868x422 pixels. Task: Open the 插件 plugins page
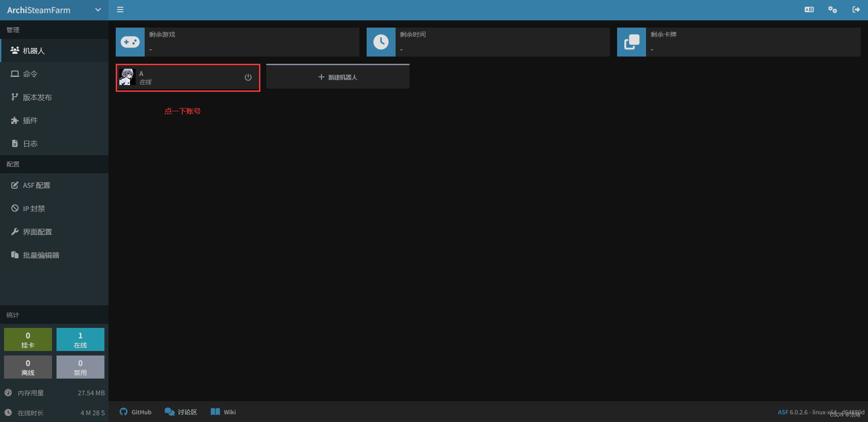[30, 120]
